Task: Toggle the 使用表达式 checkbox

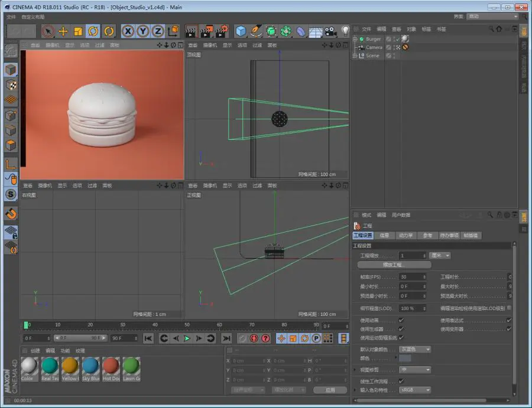Action: click(509, 320)
